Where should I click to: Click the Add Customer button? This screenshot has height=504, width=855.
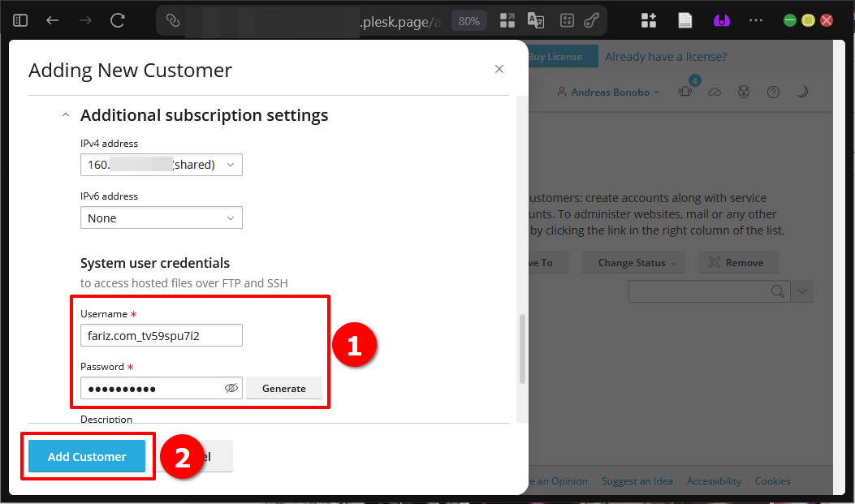[x=87, y=457]
